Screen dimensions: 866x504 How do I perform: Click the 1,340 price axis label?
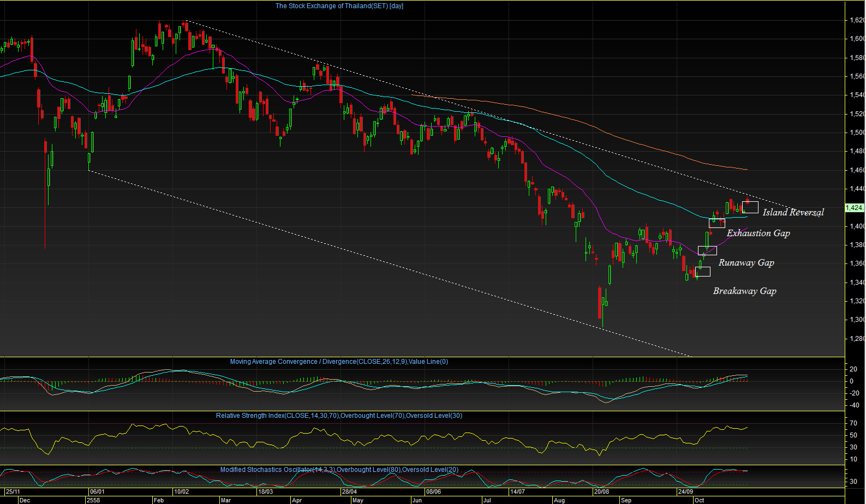coord(857,283)
